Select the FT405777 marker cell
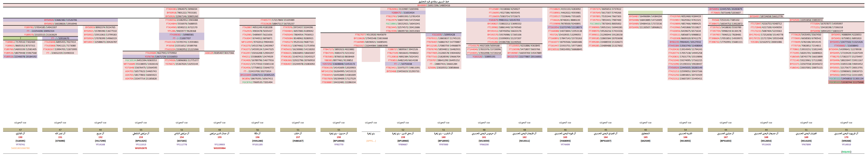This screenshot has width=868, height=156. (x=277, y=20)
